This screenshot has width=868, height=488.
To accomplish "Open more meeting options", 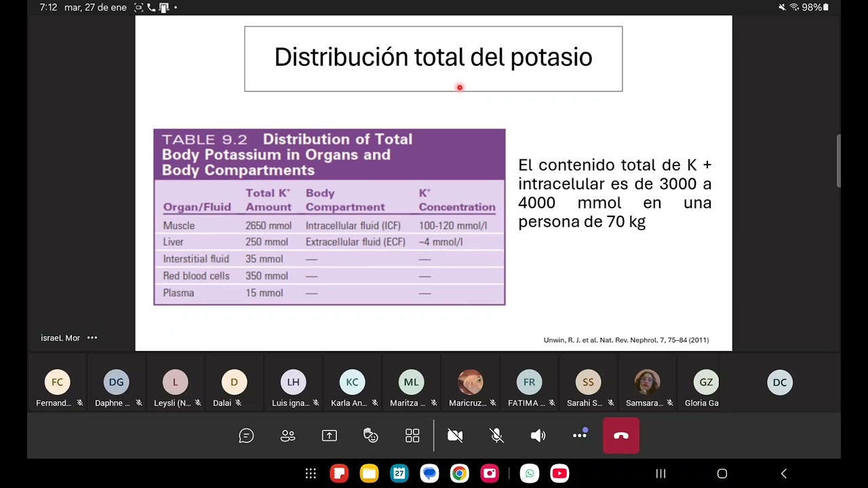I will click(580, 436).
